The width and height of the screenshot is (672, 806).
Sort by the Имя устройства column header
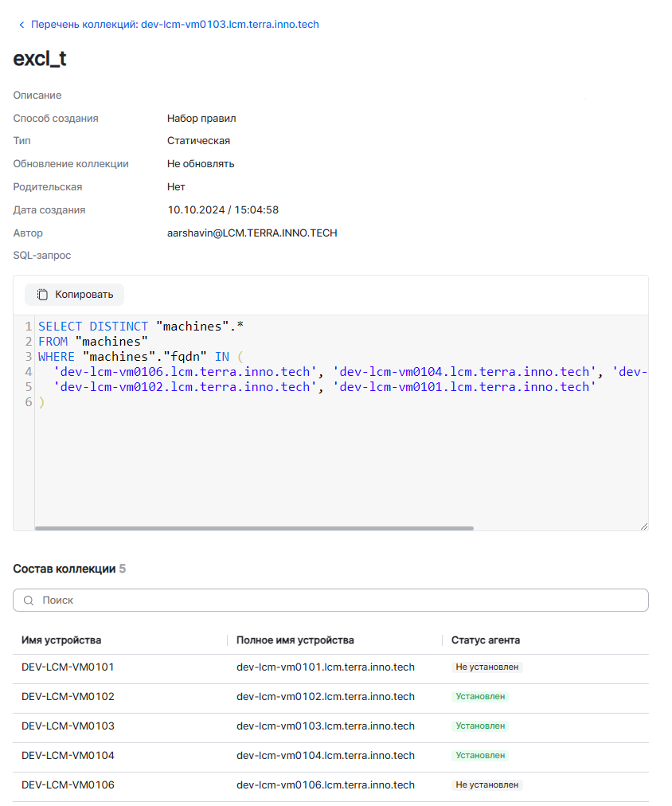(61, 640)
